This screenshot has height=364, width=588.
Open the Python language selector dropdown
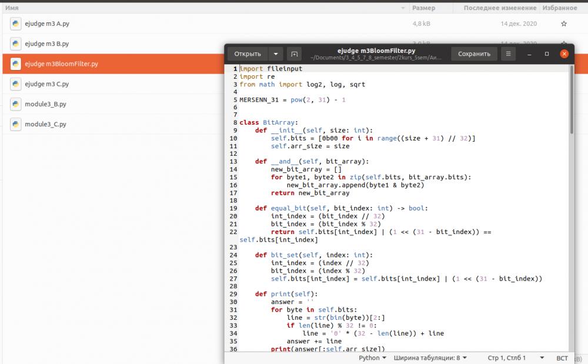point(372,358)
